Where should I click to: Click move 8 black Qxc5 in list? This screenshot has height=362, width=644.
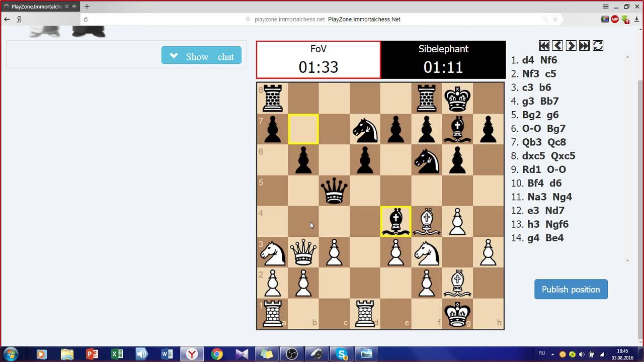click(x=563, y=156)
